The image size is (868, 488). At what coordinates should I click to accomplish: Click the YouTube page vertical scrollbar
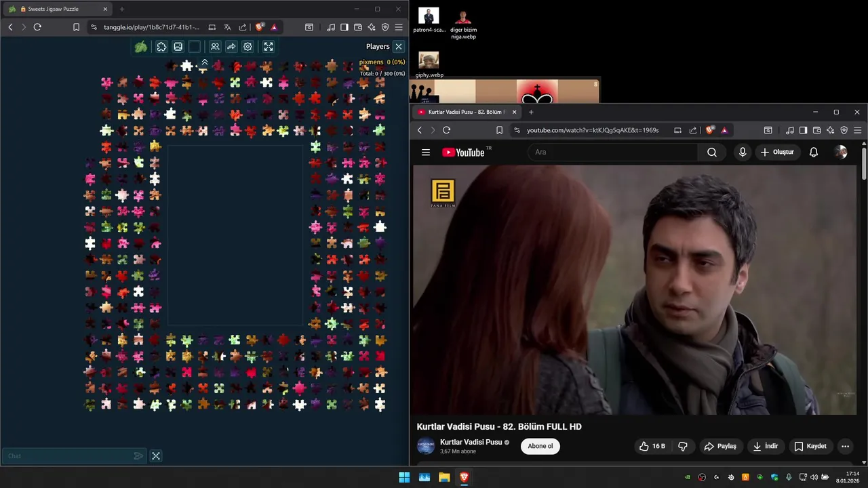click(x=863, y=163)
